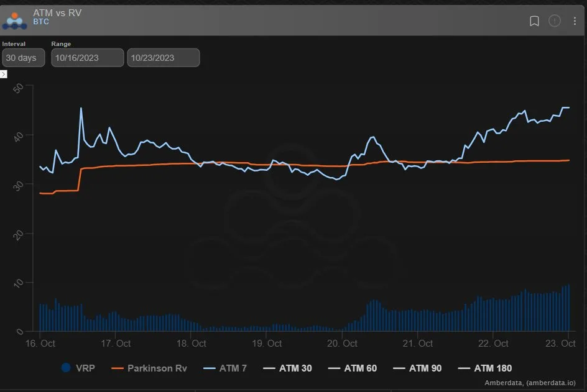
Task: Toggle VRP series in legend
Action: click(78, 368)
